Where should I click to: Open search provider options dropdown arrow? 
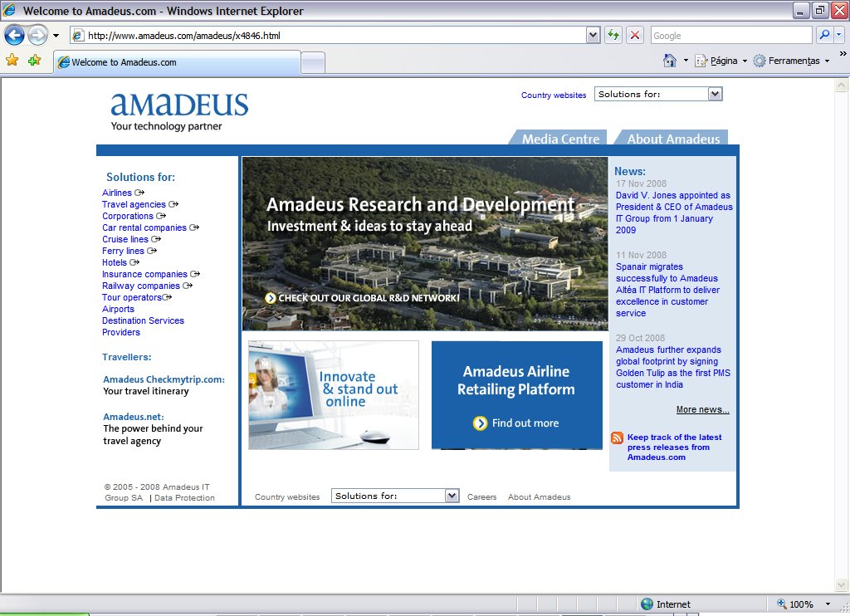click(838, 35)
